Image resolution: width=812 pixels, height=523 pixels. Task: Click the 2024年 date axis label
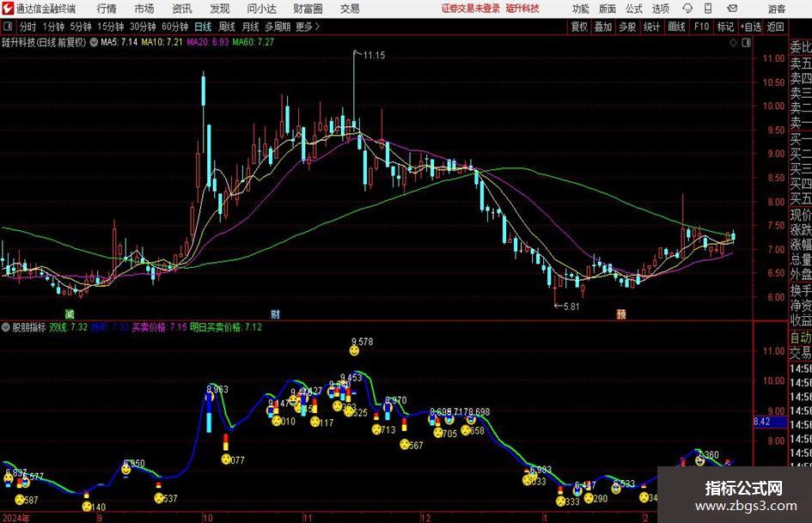pyautogui.click(x=15, y=518)
